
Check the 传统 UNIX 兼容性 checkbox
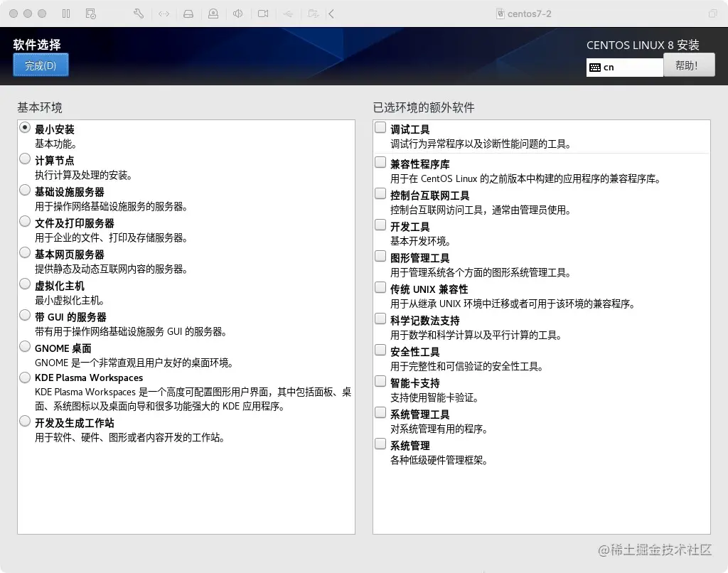380,287
